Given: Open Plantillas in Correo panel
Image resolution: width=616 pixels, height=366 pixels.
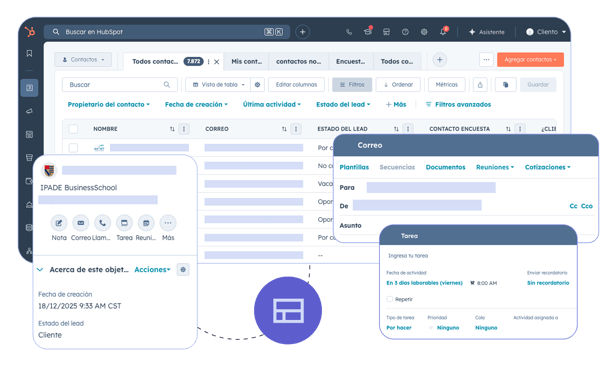Looking at the screenshot, I should [x=354, y=167].
